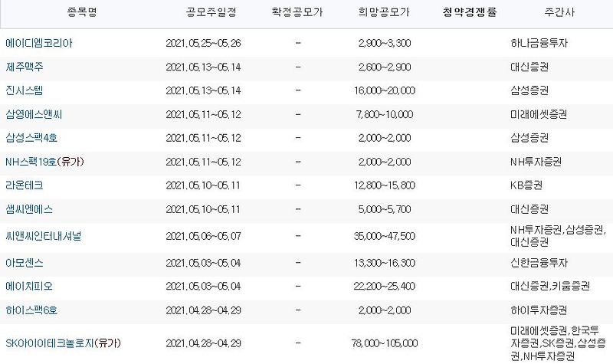This screenshot has width=613, height=364.
Task: Click the 에이치피오 entry
Action: 28,286
